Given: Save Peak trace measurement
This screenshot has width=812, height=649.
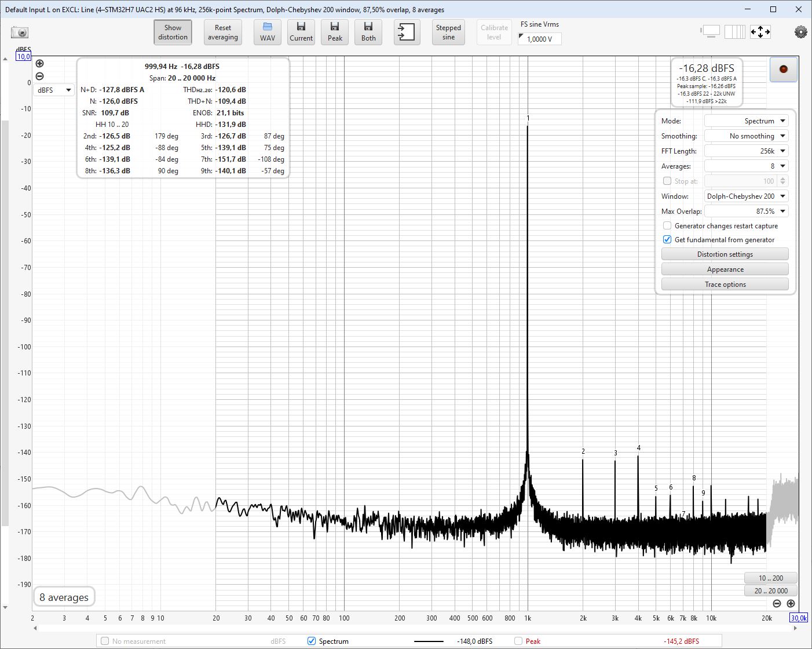Looking at the screenshot, I should pyautogui.click(x=335, y=32).
